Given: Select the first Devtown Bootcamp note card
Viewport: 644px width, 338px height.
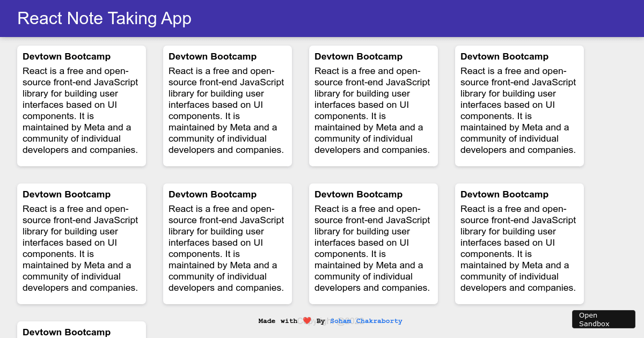Looking at the screenshot, I should coord(81,106).
